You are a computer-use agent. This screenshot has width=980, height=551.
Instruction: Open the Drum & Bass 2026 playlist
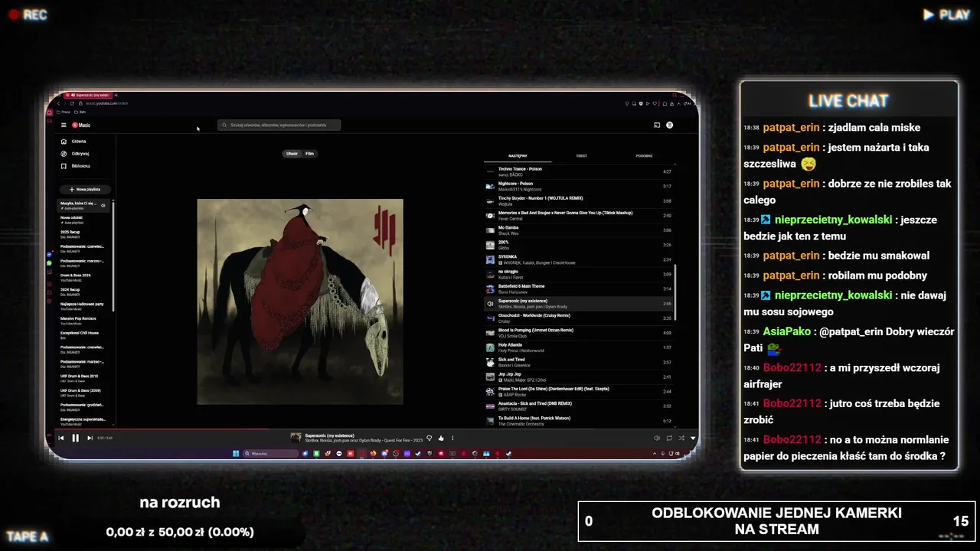pos(84,277)
